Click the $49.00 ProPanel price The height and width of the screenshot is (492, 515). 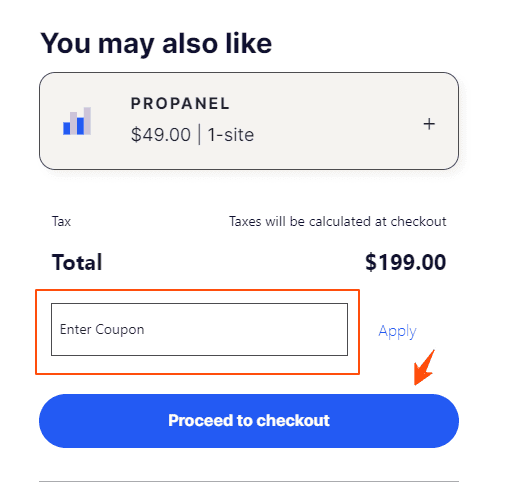161,135
